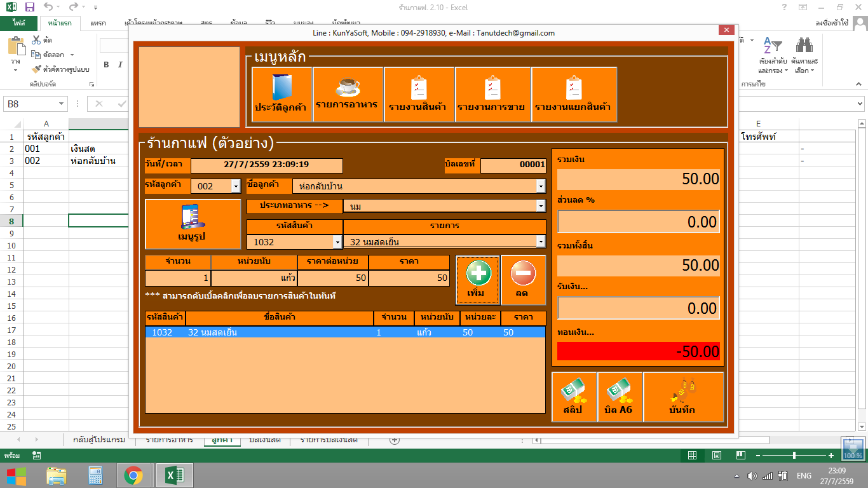Open the Excel Name Box dropdown arrow

coord(62,104)
